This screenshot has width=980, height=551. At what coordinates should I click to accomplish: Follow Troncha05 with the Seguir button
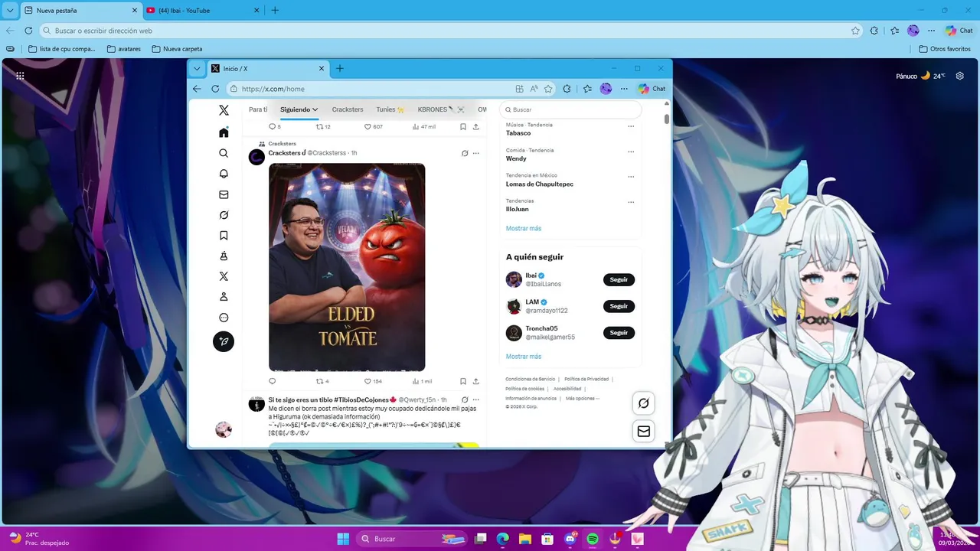619,333
